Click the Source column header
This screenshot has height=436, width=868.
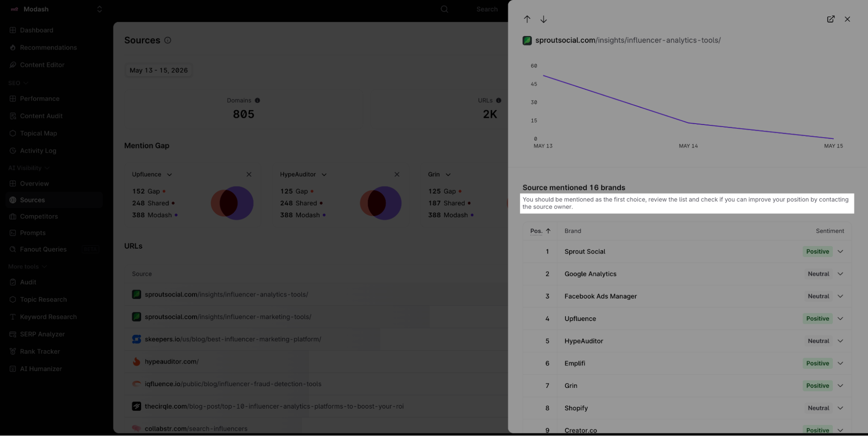tap(142, 274)
